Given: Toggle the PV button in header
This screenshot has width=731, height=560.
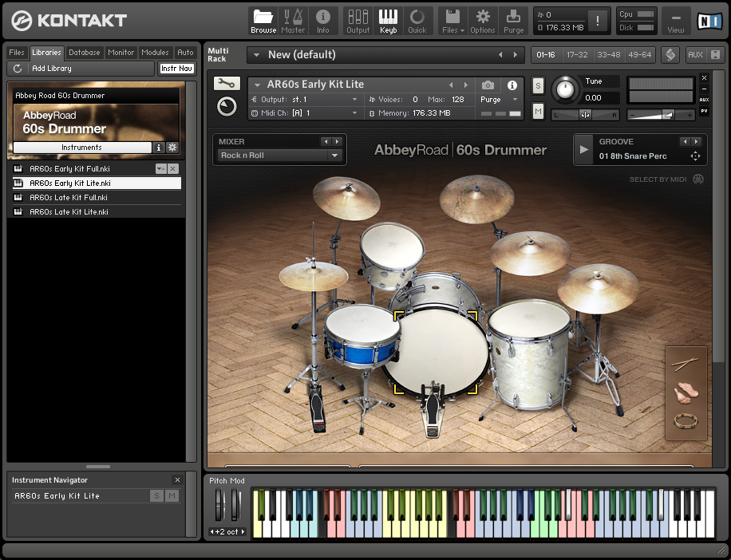Looking at the screenshot, I should point(704,111).
